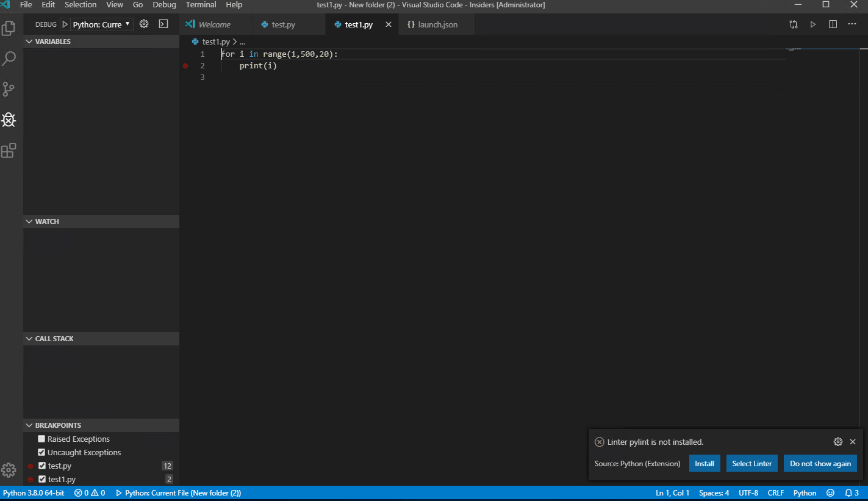
Task: Switch to the launch.json tab
Action: (437, 24)
